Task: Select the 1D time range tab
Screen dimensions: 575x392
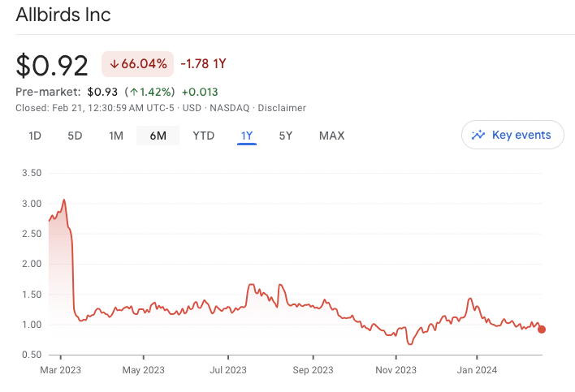Action: 35,136
